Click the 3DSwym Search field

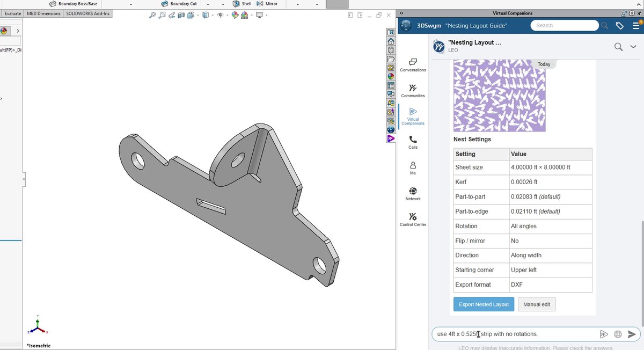coord(565,25)
